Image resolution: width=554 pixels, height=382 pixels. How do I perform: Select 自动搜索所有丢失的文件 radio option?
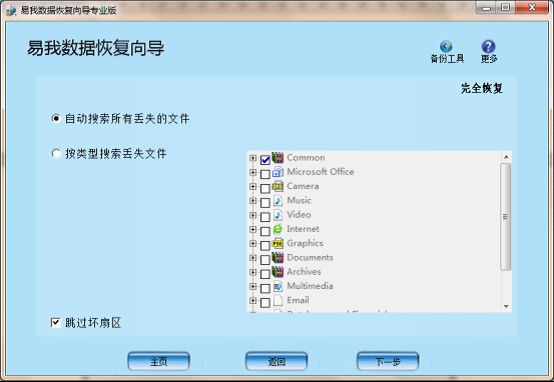pyautogui.click(x=55, y=118)
